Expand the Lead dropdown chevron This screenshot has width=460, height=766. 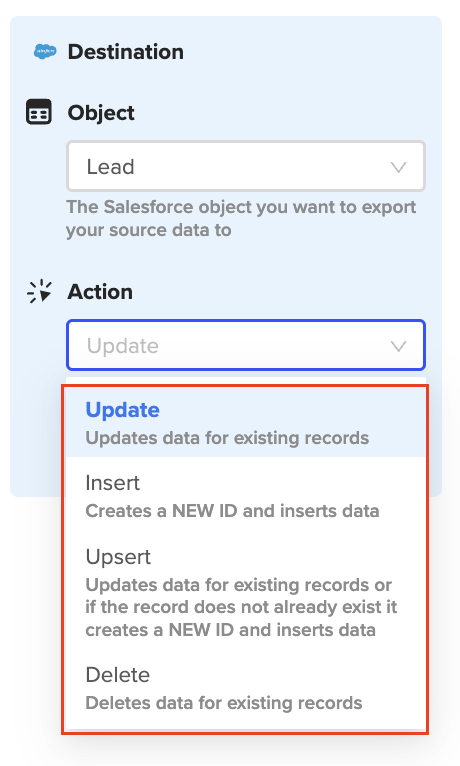(x=398, y=167)
